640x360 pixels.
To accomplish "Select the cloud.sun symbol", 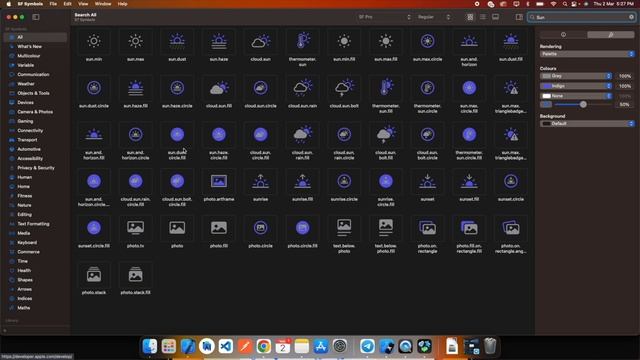I will click(x=260, y=41).
